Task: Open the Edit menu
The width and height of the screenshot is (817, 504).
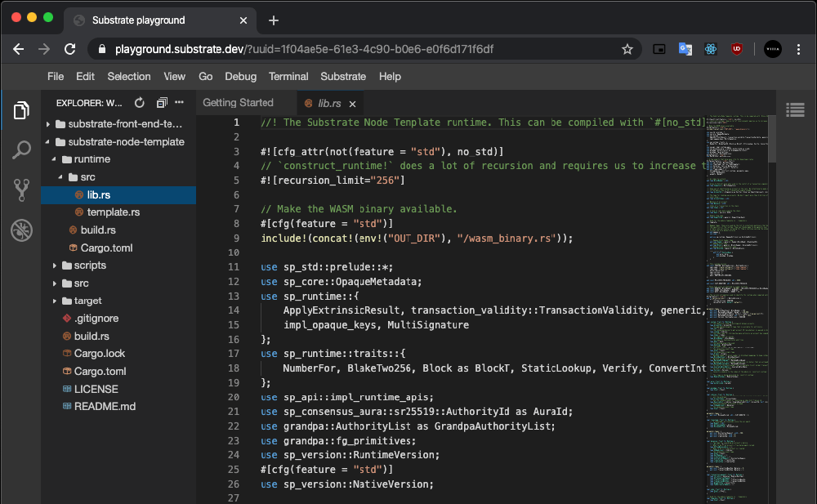Action: point(86,77)
